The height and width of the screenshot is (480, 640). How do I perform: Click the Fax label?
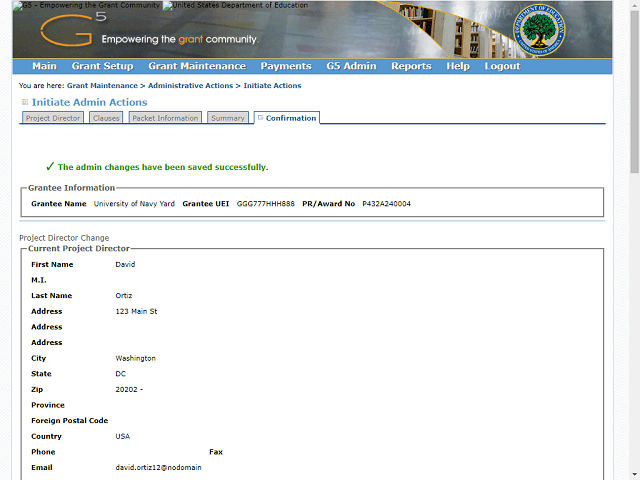coord(216,452)
